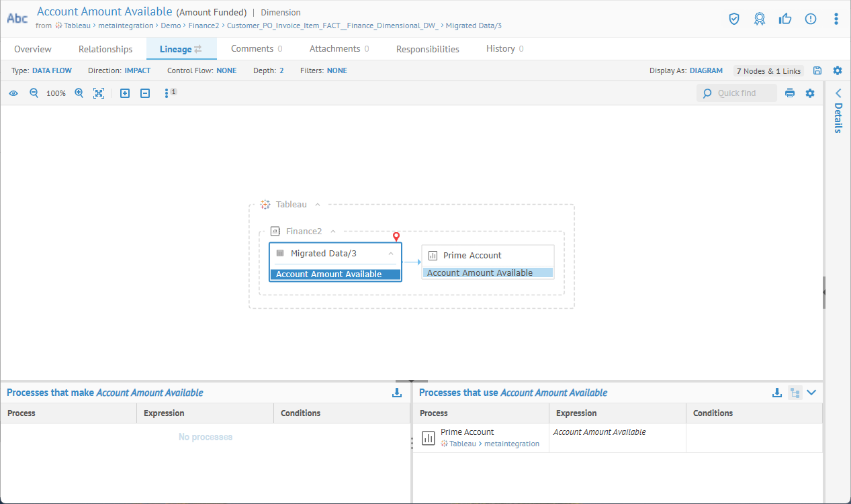Click the thumbs up like icon
The width and height of the screenshot is (851, 504).
[x=785, y=19]
